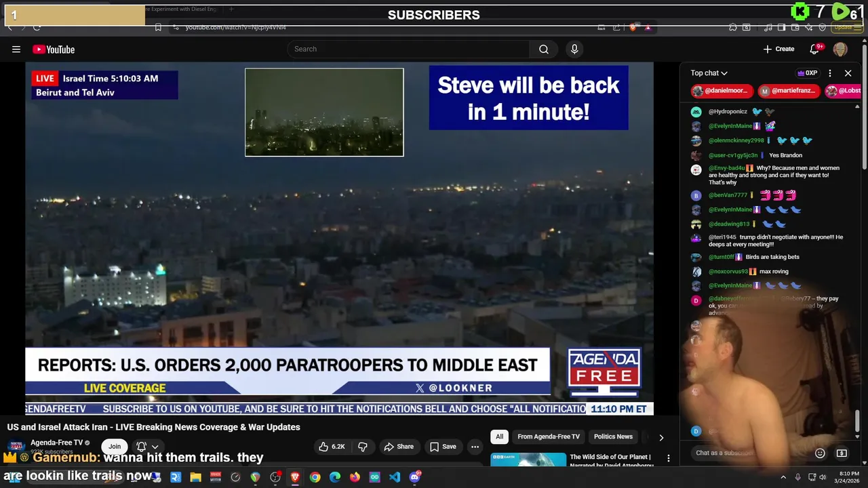
Task: Show hidden system tray icons chevron
Action: [x=783, y=477]
